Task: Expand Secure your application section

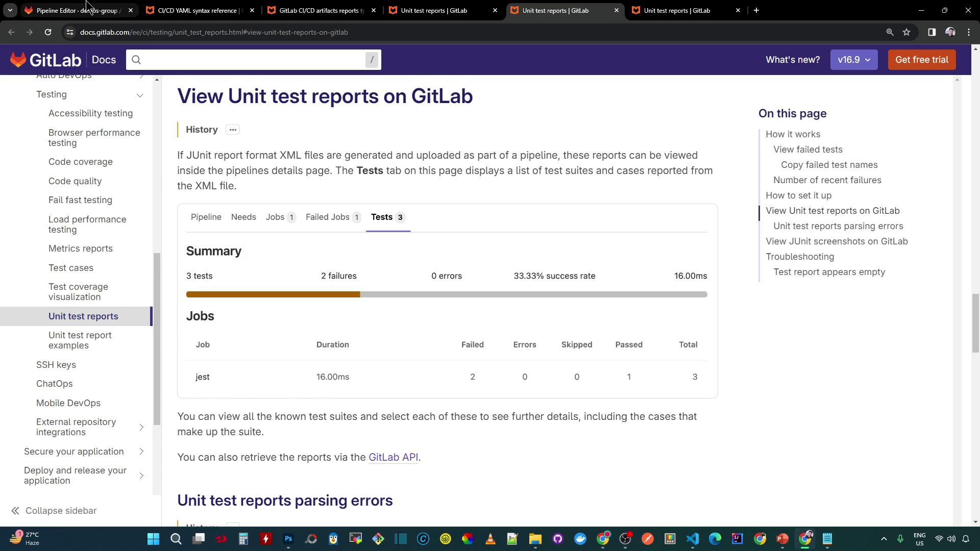Action: tap(141, 452)
